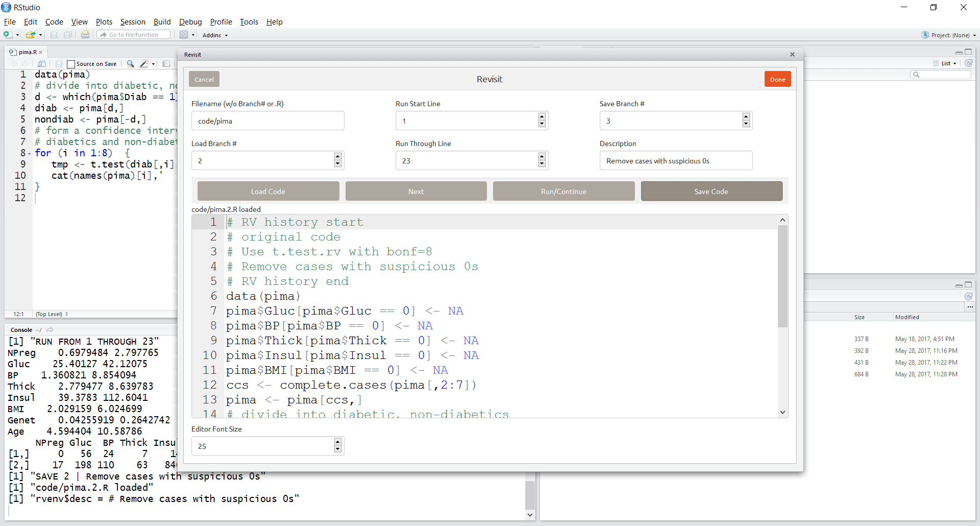Click the magnifier Find/Replace icon in editor
Image resolution: width=980 pixels, height=526 pixels.
[x=131, y=64]
